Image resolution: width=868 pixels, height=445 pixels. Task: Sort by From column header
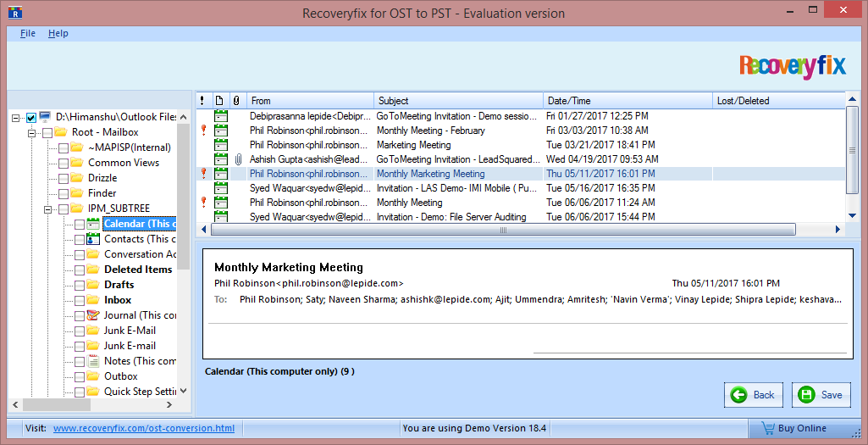pyautogui.click(x=311, y=101)
